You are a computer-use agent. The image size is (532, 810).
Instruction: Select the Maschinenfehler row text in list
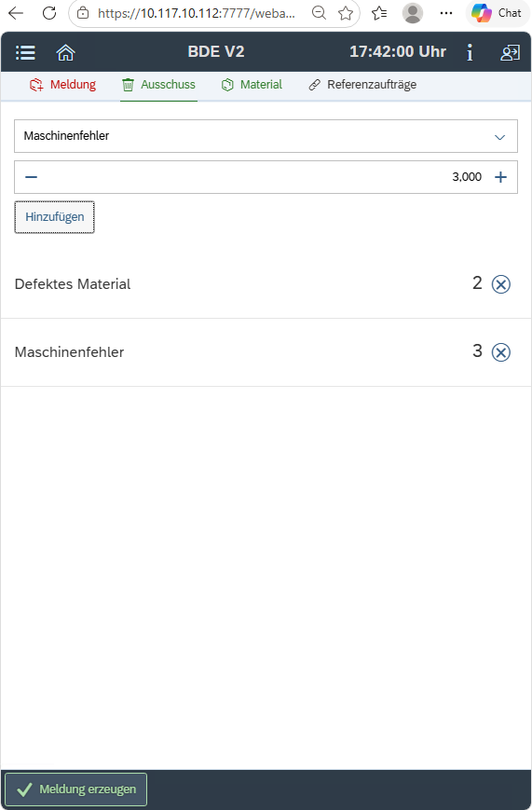(x=69, y=352)
